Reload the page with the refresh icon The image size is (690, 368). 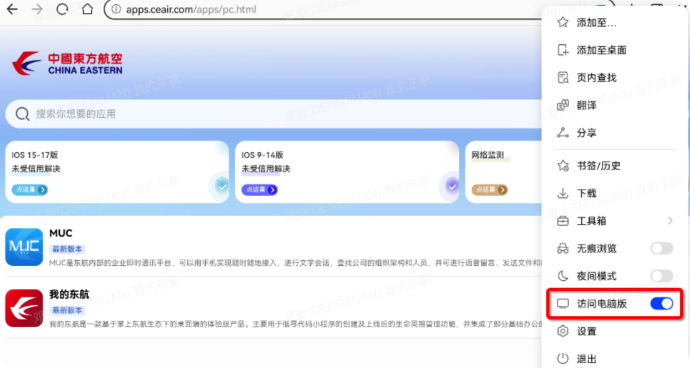click(62, 9)
